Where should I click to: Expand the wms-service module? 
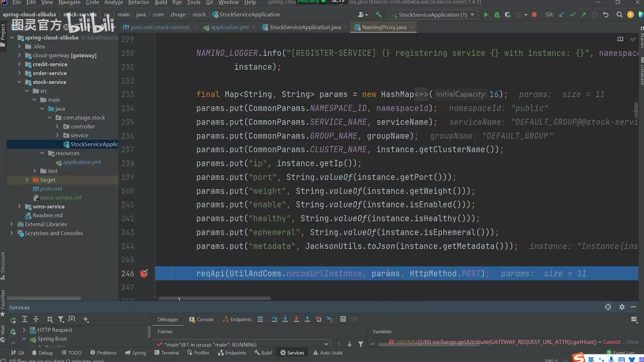coord(20,207)
